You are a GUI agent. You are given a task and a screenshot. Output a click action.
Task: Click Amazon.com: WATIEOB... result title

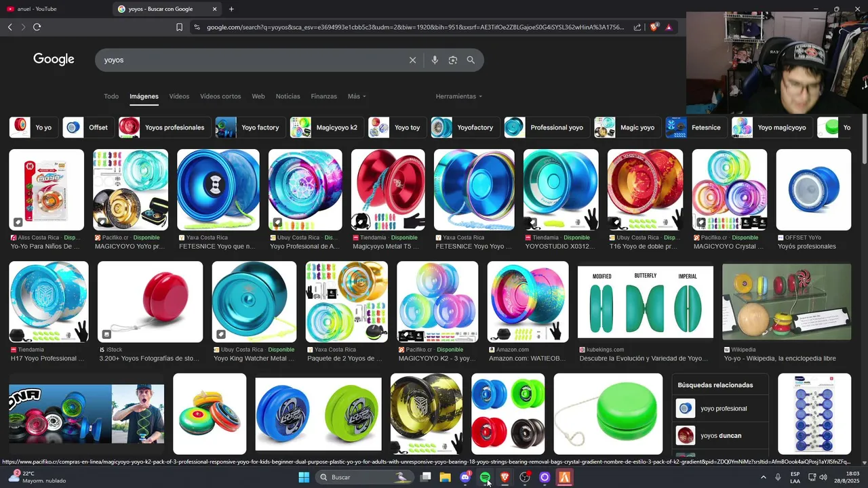pyautogui.click(x=527, y=359)
